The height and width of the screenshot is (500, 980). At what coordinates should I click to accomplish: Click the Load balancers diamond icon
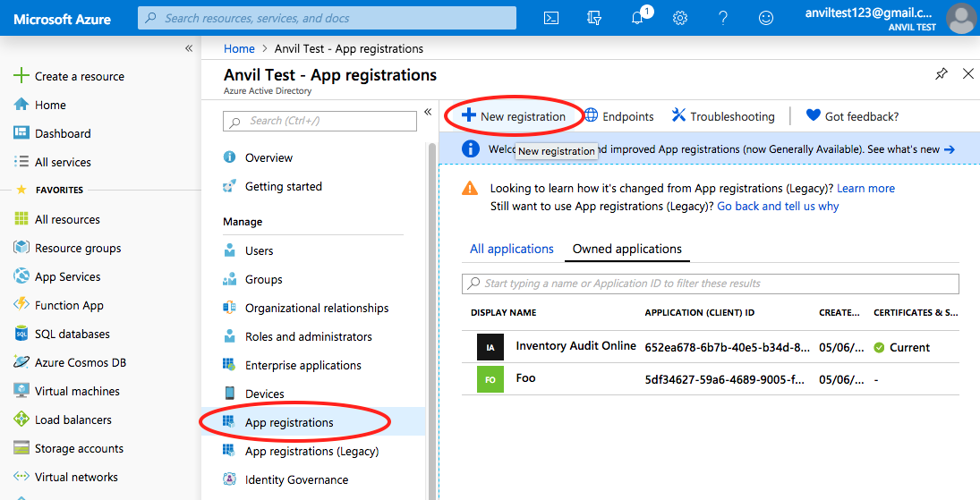coord(21,419)
